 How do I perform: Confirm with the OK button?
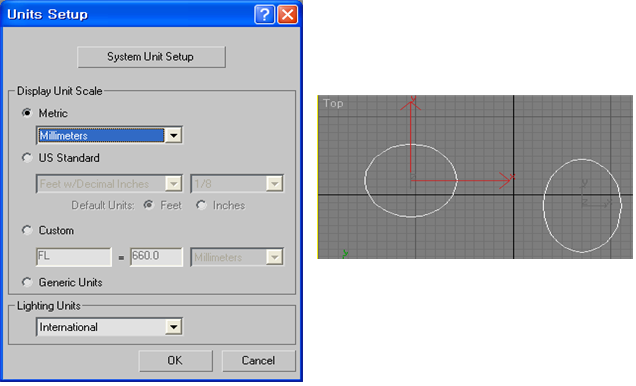175,360
